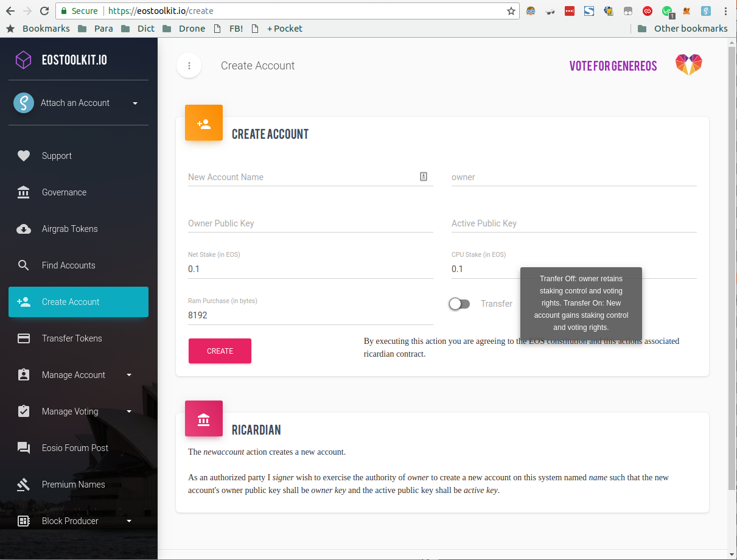This screenshot has height=560, width=737.
Task: Click the Create Account person-add sidebar icon
Action: (x=24, y=302)
